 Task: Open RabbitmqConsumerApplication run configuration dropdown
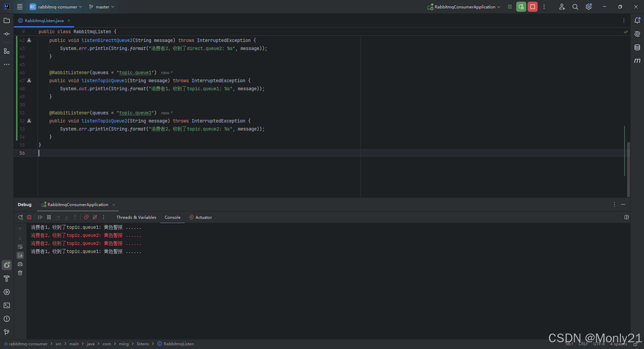click(464, 7)
